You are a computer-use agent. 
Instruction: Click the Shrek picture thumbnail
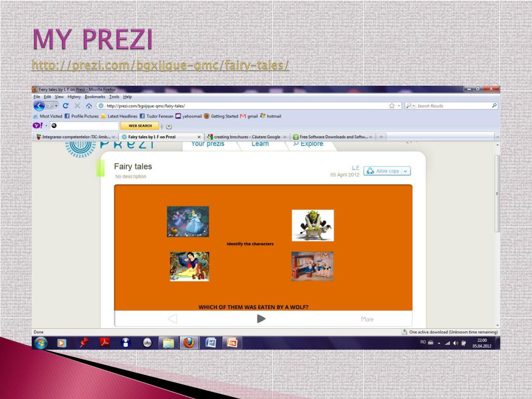tap(313, 225)
